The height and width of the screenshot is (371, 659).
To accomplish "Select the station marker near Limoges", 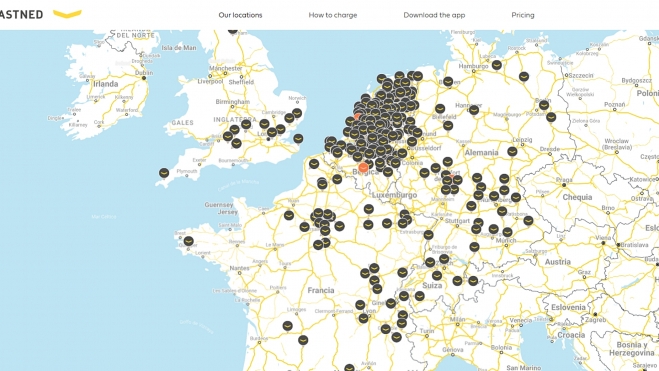I will (287, 326).
